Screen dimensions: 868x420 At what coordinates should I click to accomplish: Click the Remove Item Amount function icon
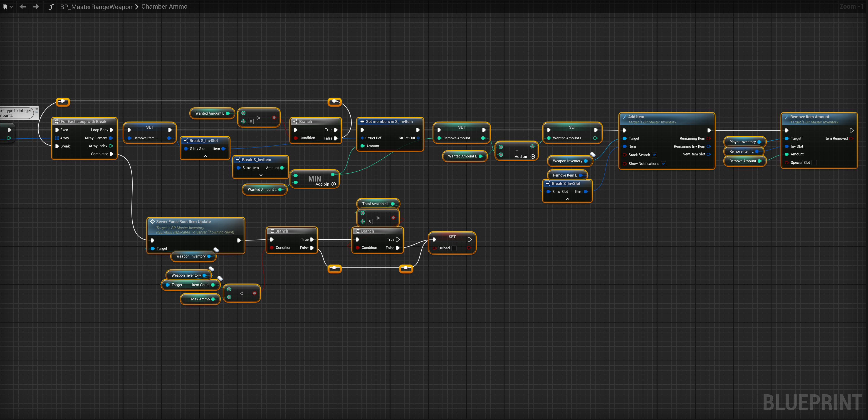tap(786, 117)
